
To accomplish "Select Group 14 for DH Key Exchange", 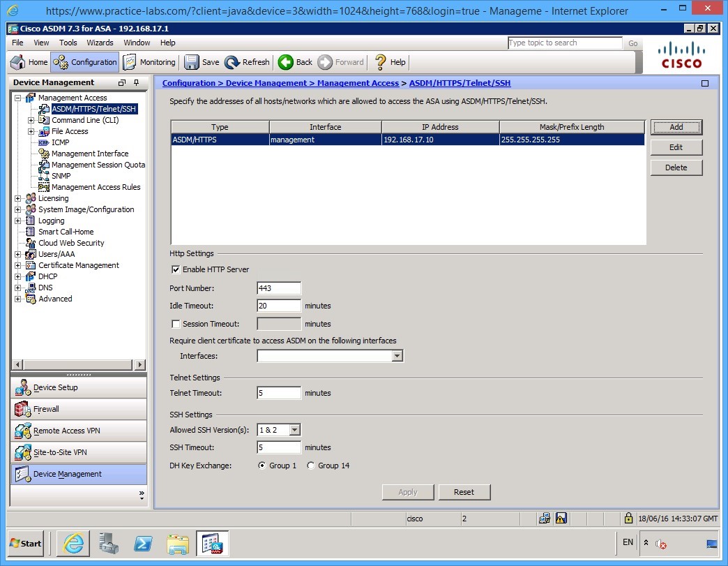I will (311, 466).
